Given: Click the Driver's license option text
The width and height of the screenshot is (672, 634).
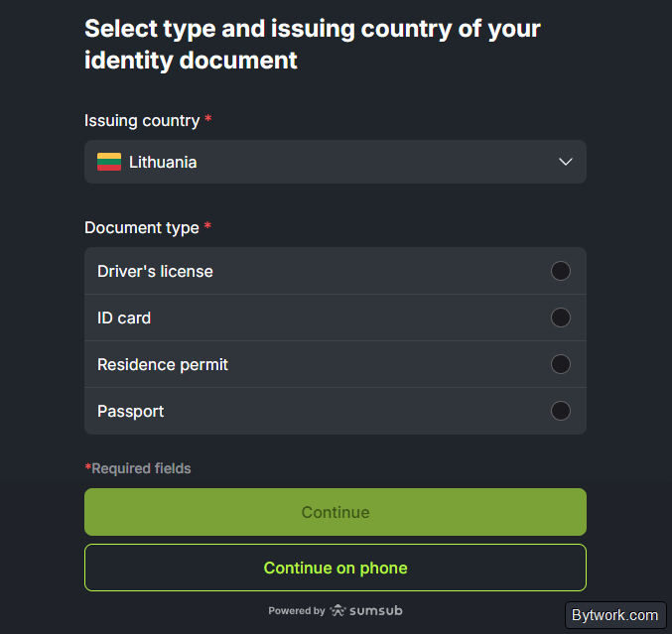Looking at the screenshot, I should [155, 271].
